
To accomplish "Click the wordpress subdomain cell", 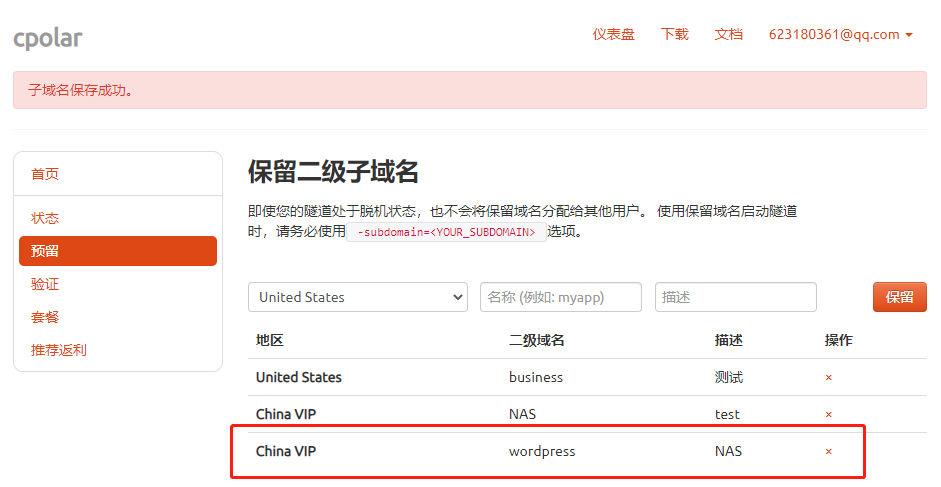I will click(542, 452).
